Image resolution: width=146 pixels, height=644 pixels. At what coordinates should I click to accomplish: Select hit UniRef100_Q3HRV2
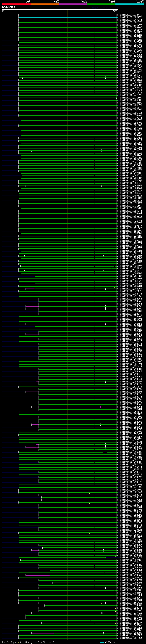tap(131, 63)
